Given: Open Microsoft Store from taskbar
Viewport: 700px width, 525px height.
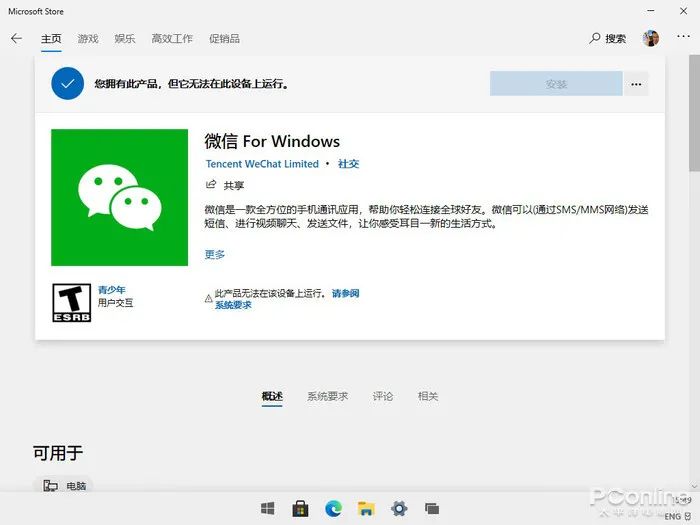Looking at the screenshot, I should (x=300, y=508).
